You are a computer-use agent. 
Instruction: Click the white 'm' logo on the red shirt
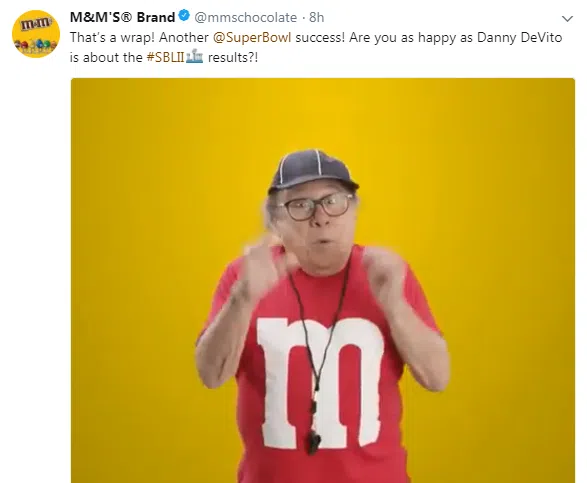coord(321,382)
